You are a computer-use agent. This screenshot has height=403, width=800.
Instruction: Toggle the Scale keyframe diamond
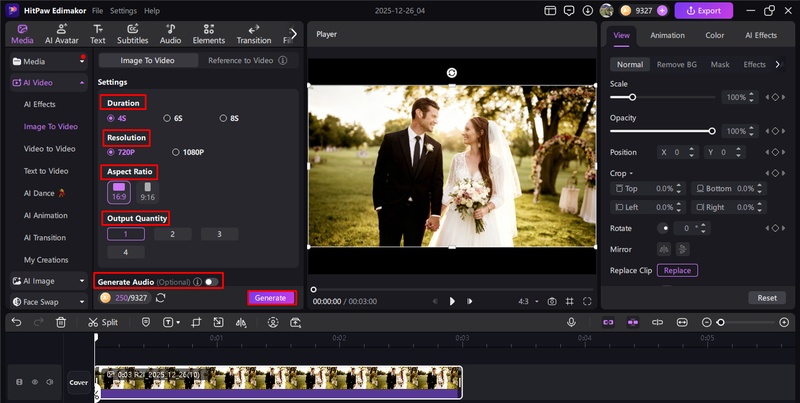775,97
